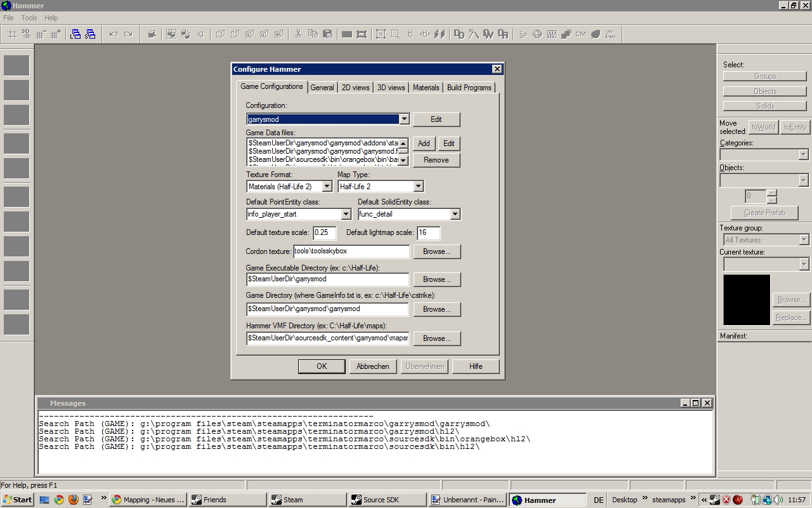Click the Default lightmap scale field
The height and width of the screenshot is (508, 812).
click(428, 232)
